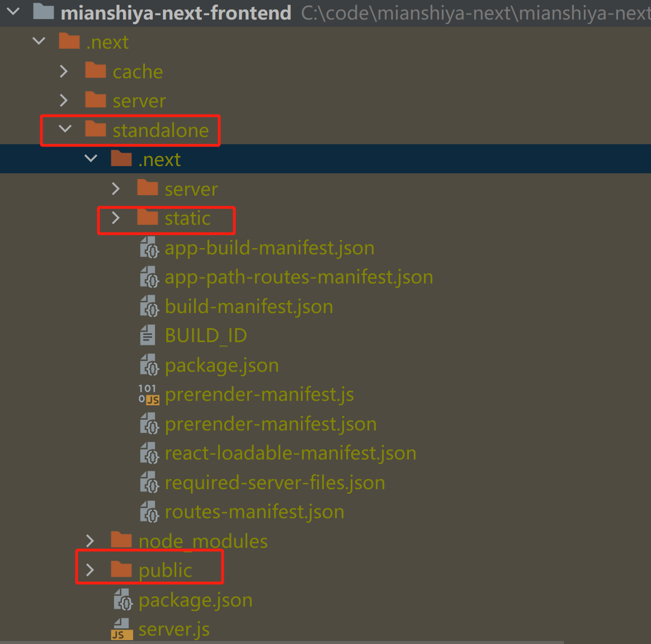
Task: Click the top-level .next folder icon
Action: [x=69, y=41]
